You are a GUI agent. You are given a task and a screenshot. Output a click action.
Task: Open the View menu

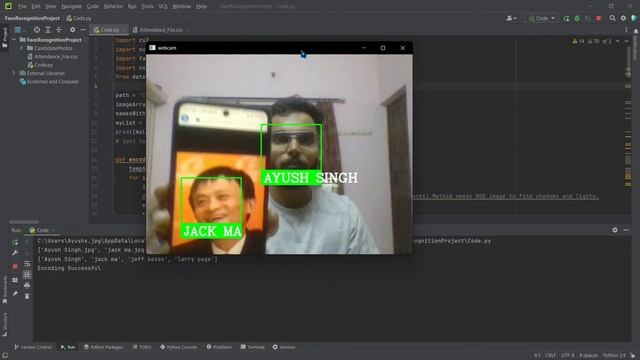click(50, 7)
